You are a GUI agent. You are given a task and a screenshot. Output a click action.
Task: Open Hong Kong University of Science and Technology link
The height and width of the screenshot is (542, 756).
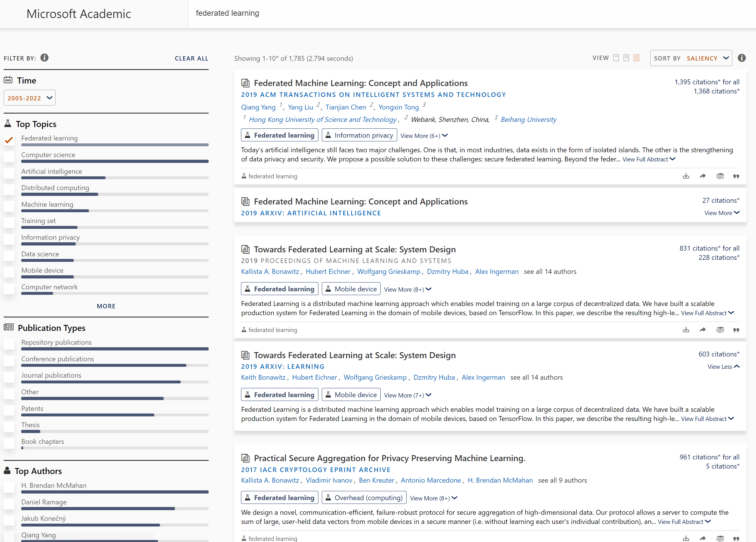(323, 119)
